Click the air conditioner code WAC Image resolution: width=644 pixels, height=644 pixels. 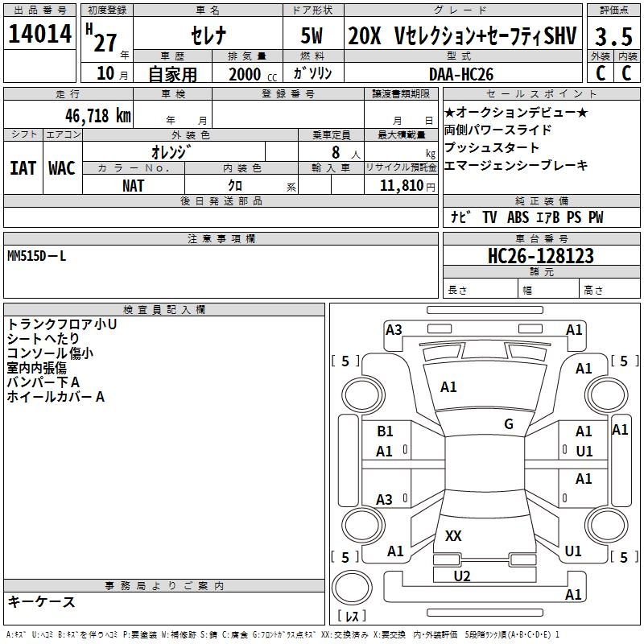(x=62, y=168)
